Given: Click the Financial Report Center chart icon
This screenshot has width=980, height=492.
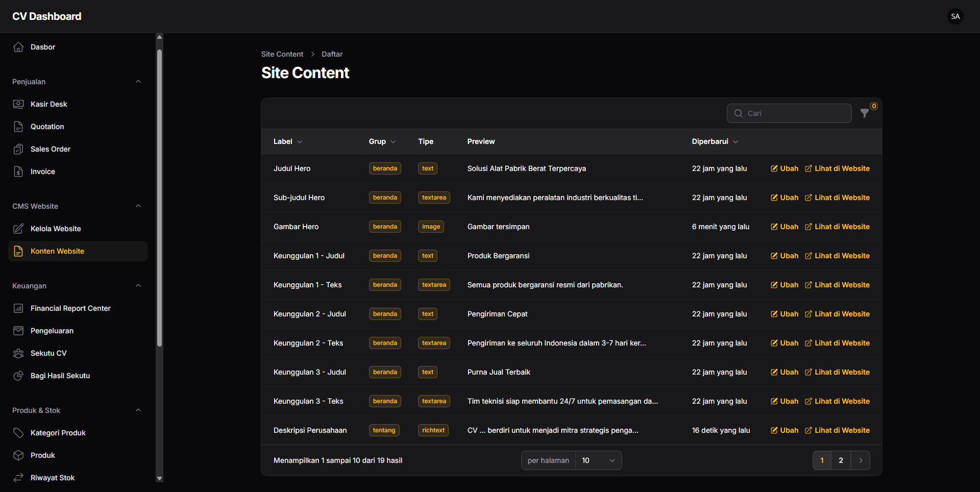Looking at the screenshot, I should point(18,308).
